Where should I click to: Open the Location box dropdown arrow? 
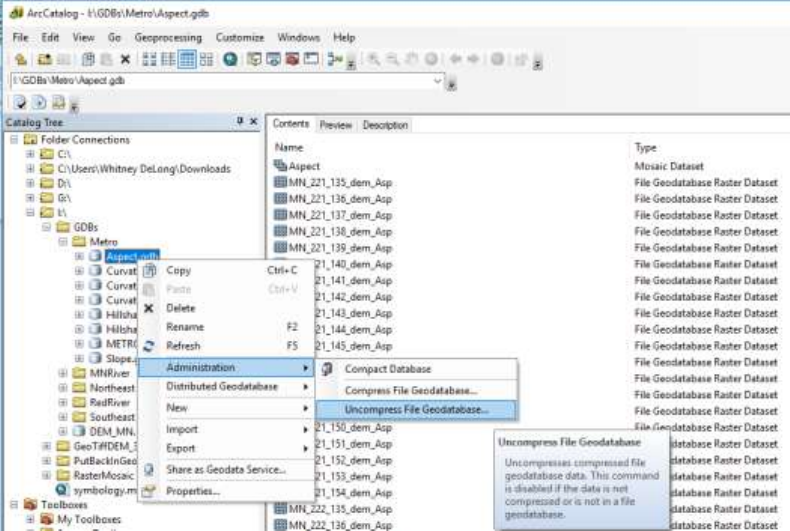pyautogui.click(x=437, y=81)
